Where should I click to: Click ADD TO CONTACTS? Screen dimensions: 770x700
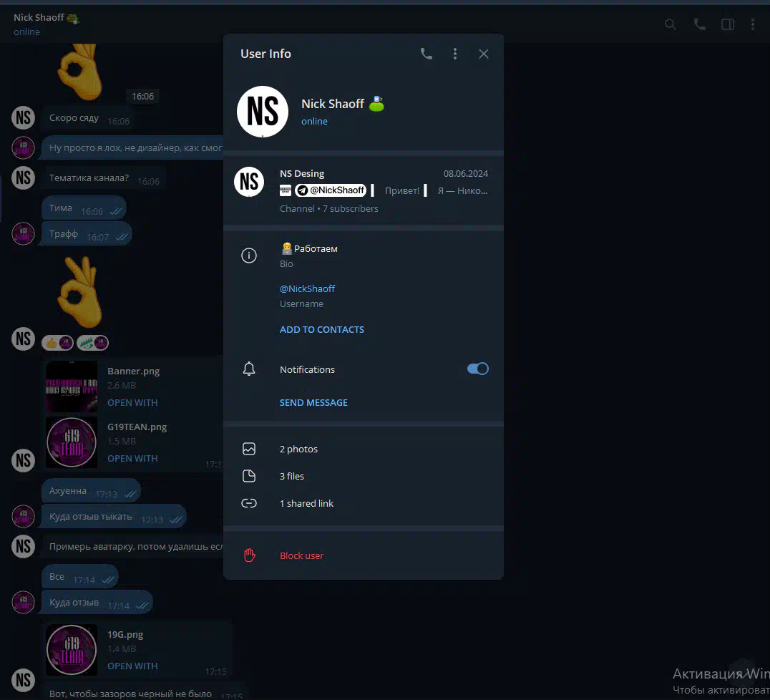coord(321,329)
